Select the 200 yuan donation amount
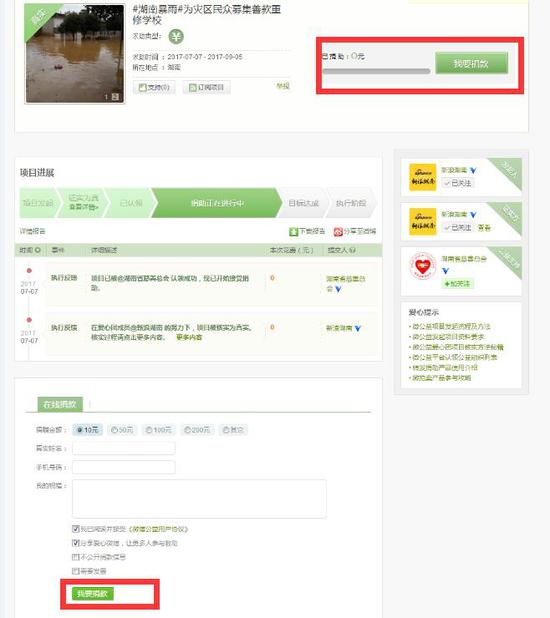The width and height of the screenshot is (550, 618). [197, 430]
